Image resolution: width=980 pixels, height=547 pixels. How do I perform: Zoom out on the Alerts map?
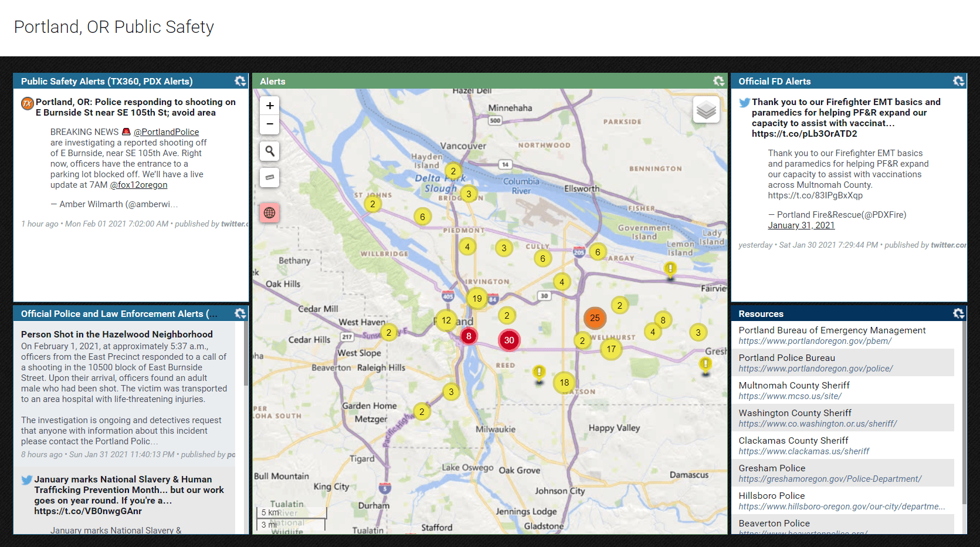tap(270, 124)
